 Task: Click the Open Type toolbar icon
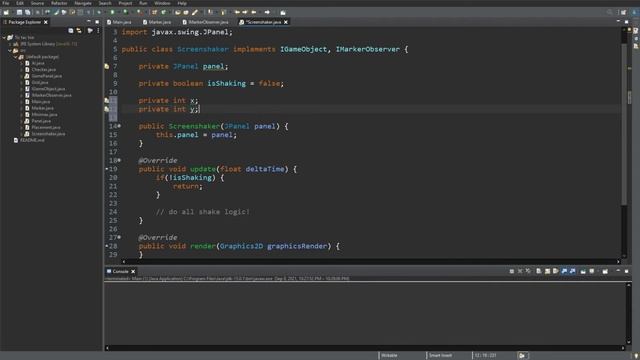178,12
